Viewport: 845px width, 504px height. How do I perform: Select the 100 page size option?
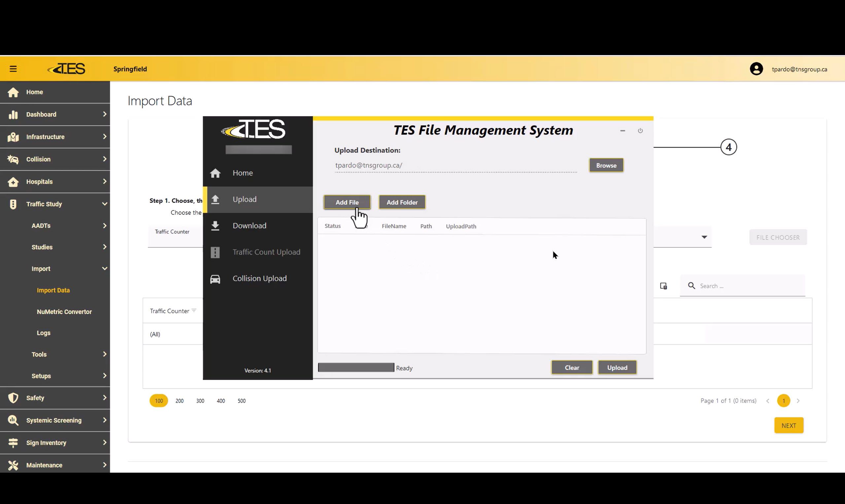click(159, 401)
